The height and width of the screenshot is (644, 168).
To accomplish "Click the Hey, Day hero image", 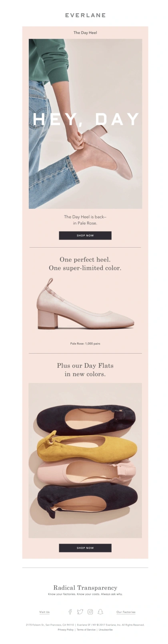I will click(x=86, y=124).
